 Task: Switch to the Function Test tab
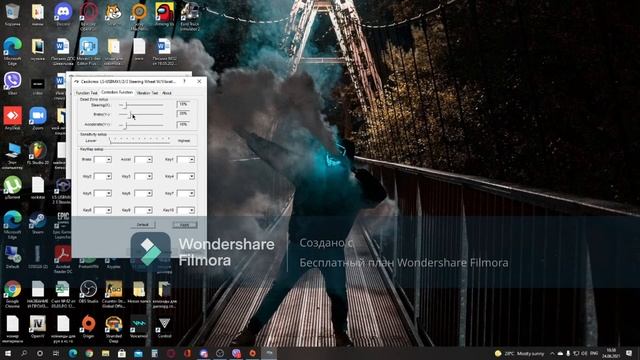[x=87, y=93]
